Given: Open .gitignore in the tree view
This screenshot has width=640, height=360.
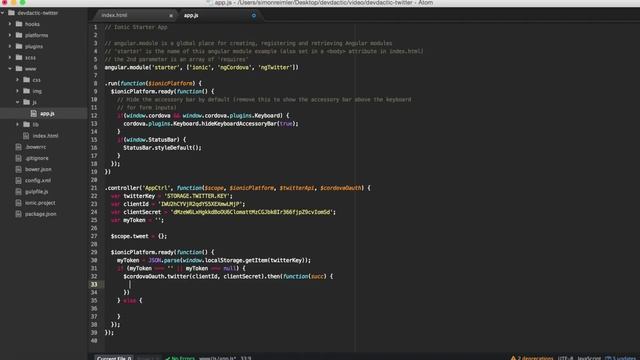Looking at the screenshot, I should coord(37,158).
